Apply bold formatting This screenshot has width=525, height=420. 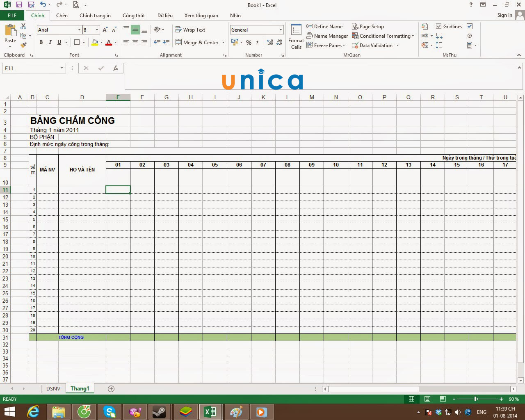pyautogui.click(x=41, y=42)
